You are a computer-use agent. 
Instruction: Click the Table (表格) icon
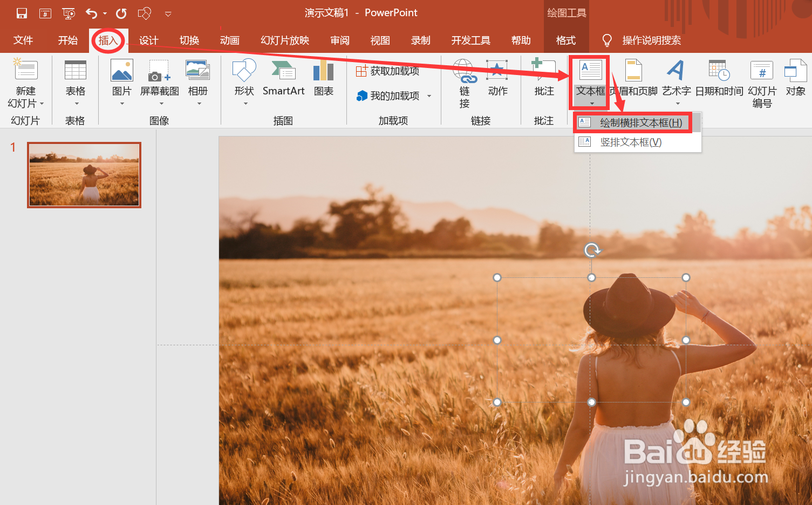click(x=76, y=70)
